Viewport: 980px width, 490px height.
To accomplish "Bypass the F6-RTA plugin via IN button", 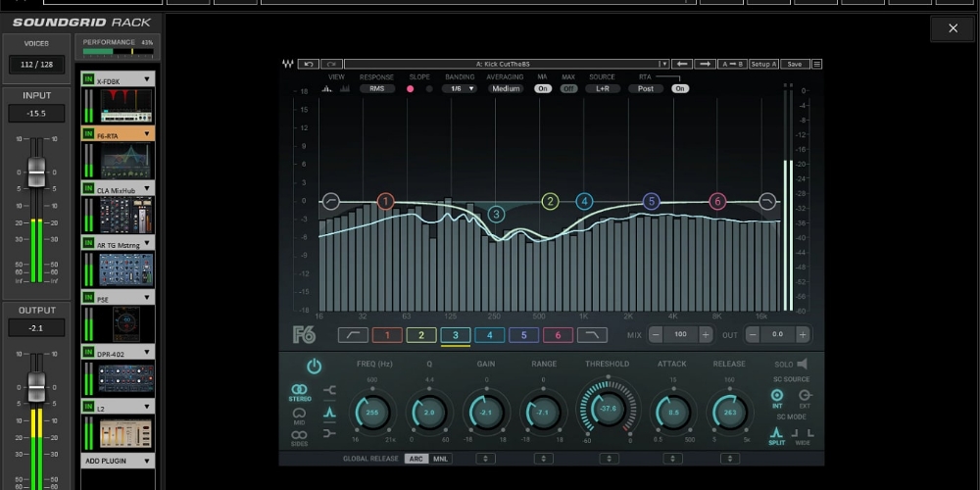I will pos(88,134).
